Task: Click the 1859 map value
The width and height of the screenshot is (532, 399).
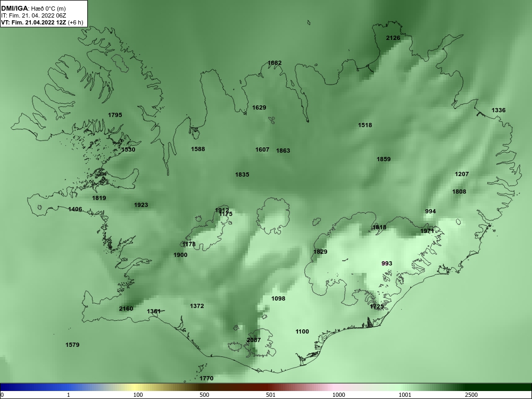Action: [x=384, y=159]
